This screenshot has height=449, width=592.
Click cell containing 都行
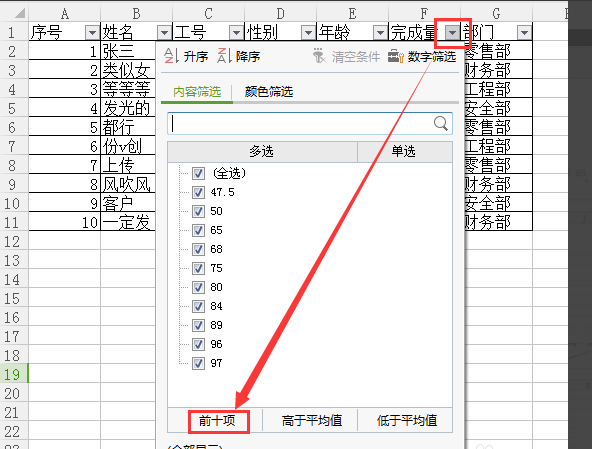point(128,127)
